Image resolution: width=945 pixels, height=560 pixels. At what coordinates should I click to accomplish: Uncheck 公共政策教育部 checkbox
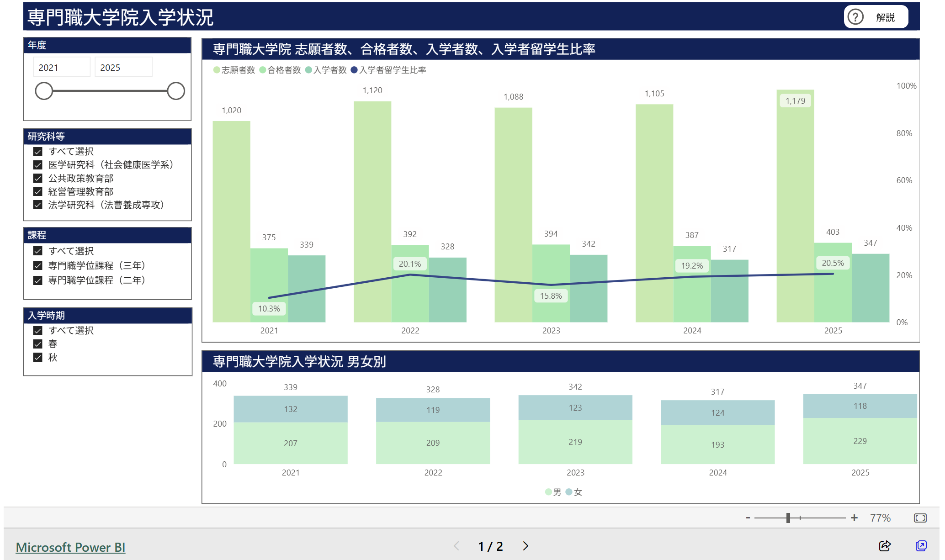[x=38, y=178]
